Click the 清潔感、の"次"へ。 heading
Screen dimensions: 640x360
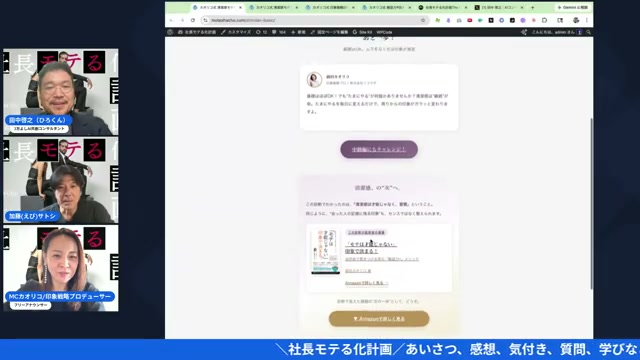378,188
